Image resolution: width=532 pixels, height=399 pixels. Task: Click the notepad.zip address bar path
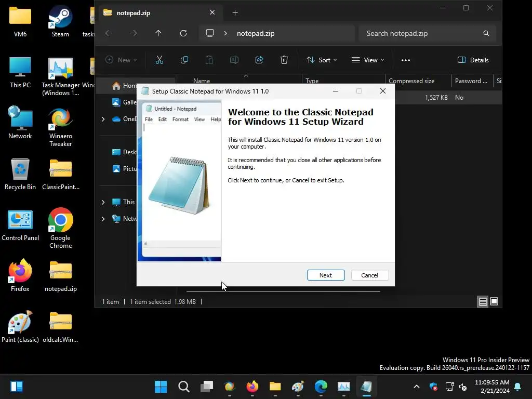pyautogui.click(x=256, y=33)
